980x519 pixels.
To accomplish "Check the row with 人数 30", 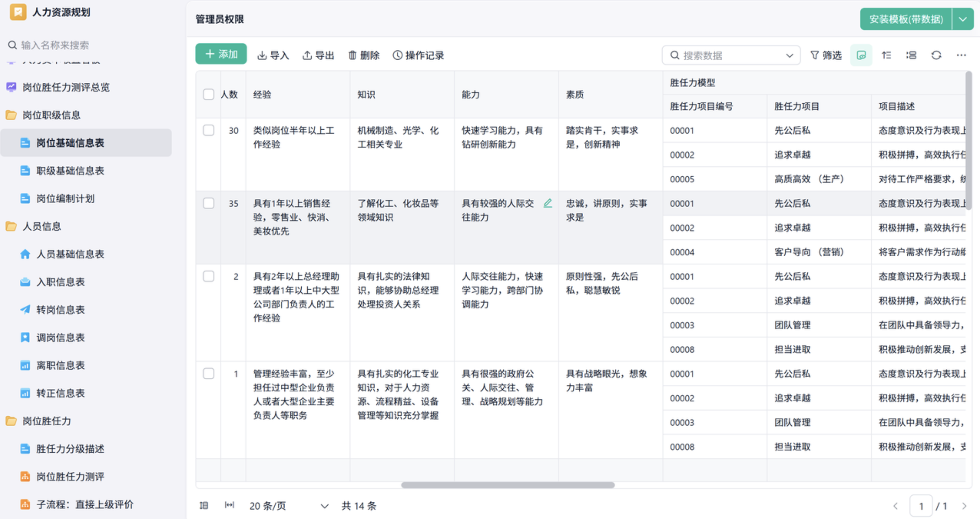I will click(208, 130).
